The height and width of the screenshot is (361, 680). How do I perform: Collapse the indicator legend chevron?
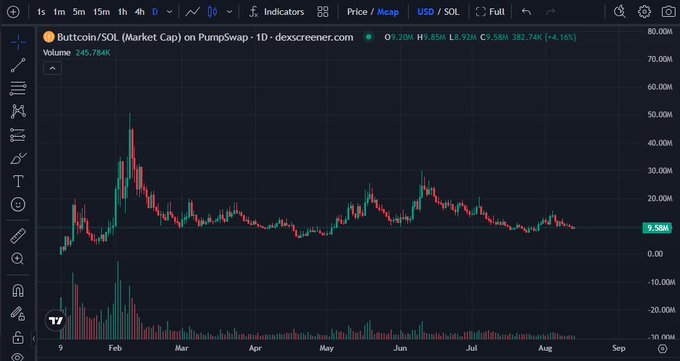(52, 68)
